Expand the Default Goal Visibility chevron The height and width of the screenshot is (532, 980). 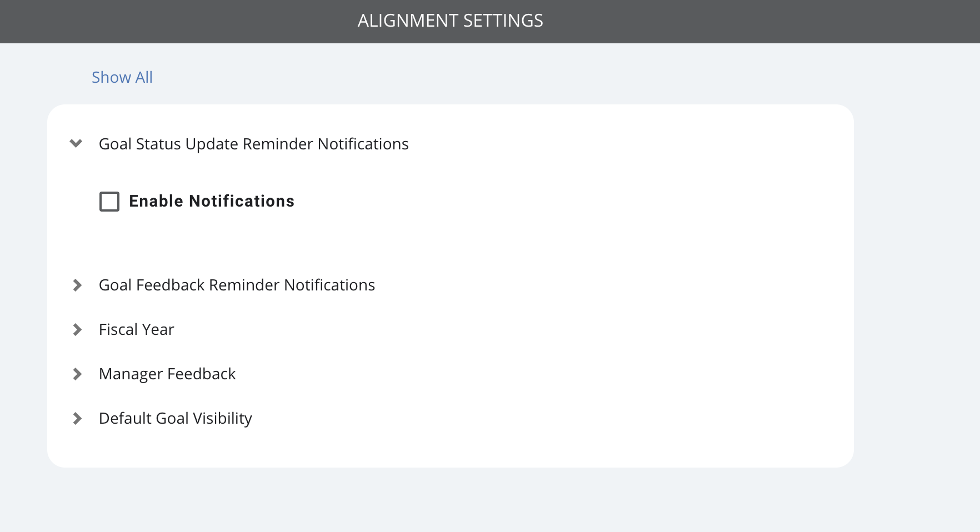pos(77,418)
